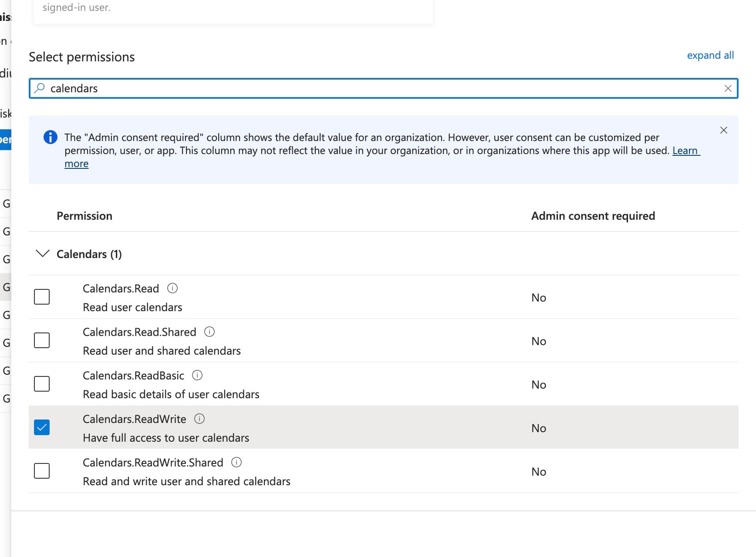Viewport: 756px width, 557px height.
Task: Show info for Calendars.Read.Shared
Action: pos(209,332)
